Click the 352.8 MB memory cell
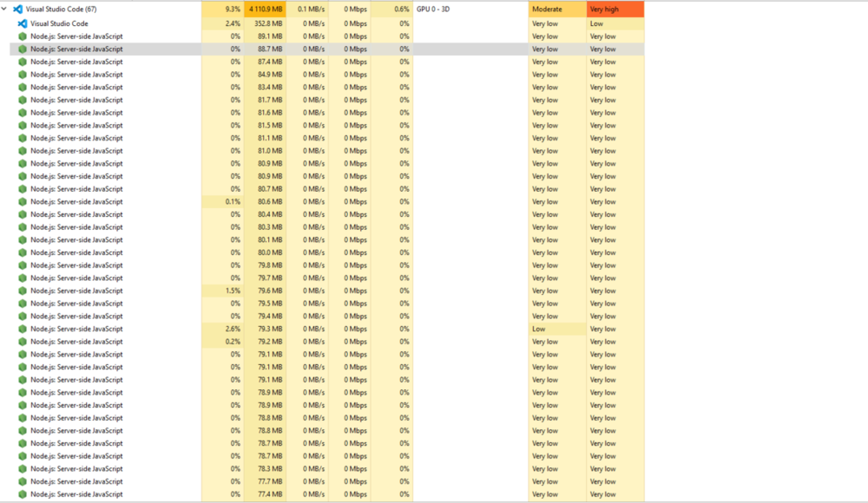The height and width of the screenshot is (503, 868). [265, 23]
